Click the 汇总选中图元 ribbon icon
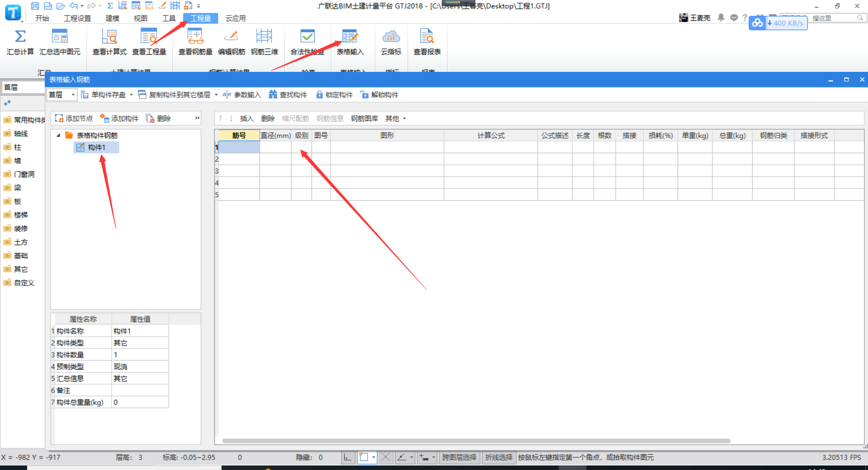Image resolution: width=868 pixels, height=470 pixels. coord(60,42)
